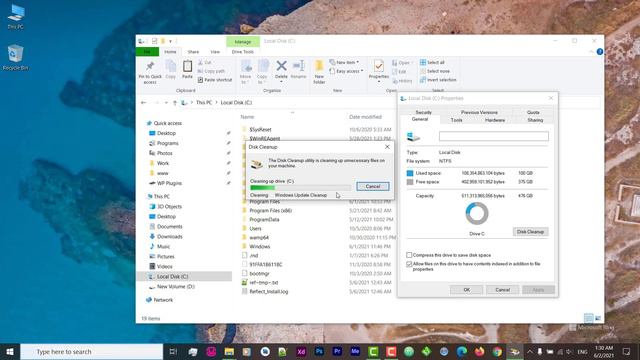Screen dimensions: 640x360
Task: Show hidden system tray icons
Action: pos(530,351)
